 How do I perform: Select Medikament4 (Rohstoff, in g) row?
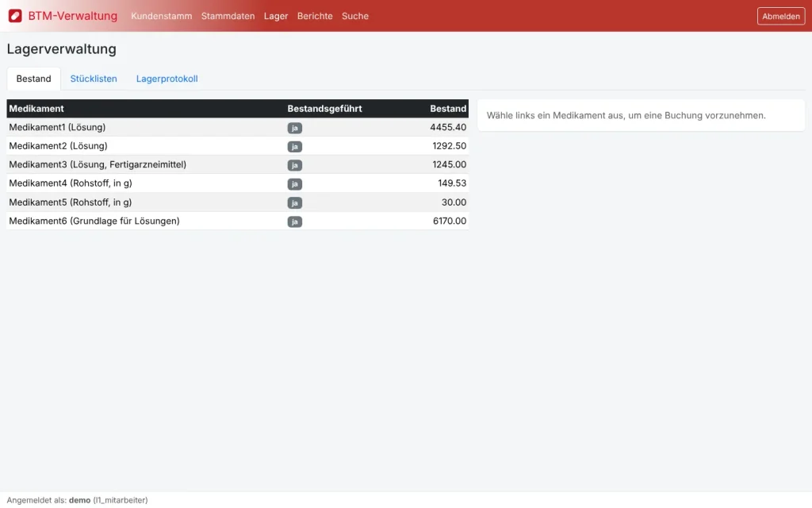(238, 183)
